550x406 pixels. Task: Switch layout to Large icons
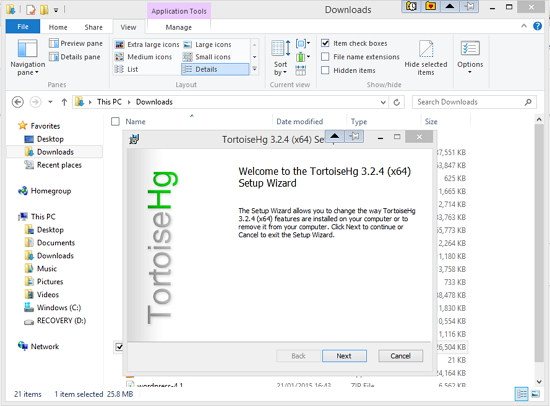click(x=208, y=45)
